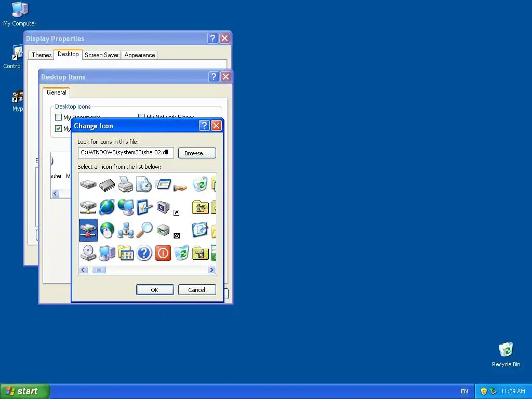Select the small shortcut arrow overlay icon
Screen dimensions: 532x399
177,212
